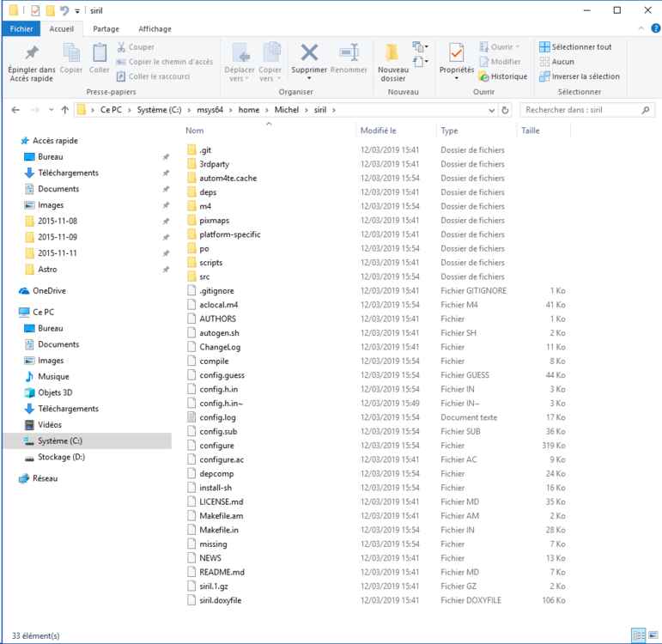Viewport: 662px width, 644px height.
Task: Open the Copier vers menu
Action: click(270, 63)
